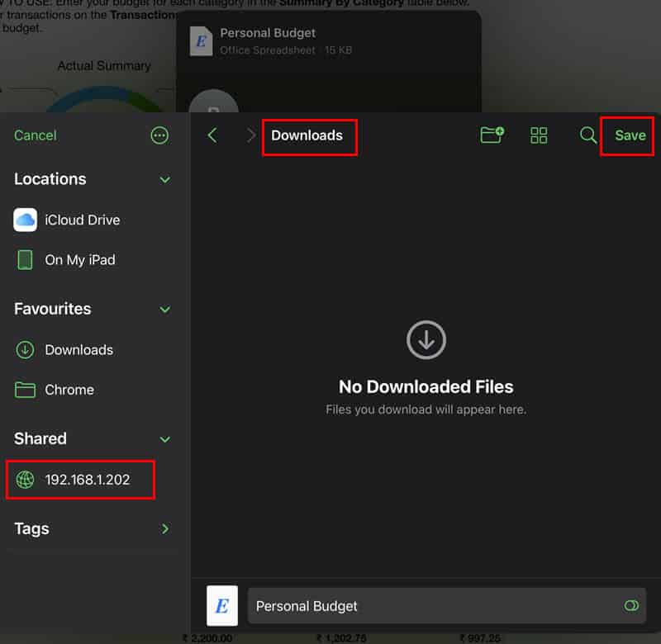The height and width of the screenshot is (644, 661).
Task: Collapse the Favourites section
Action: (165, 310)
